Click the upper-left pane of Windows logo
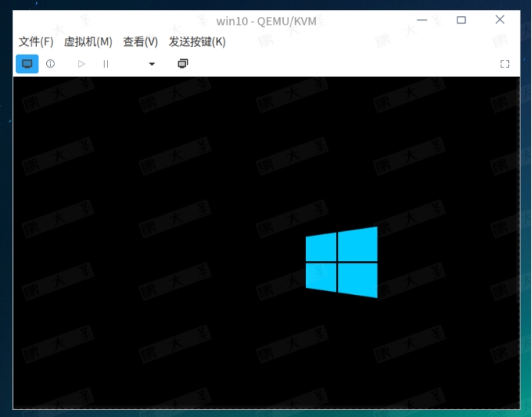 click(321, 248)
